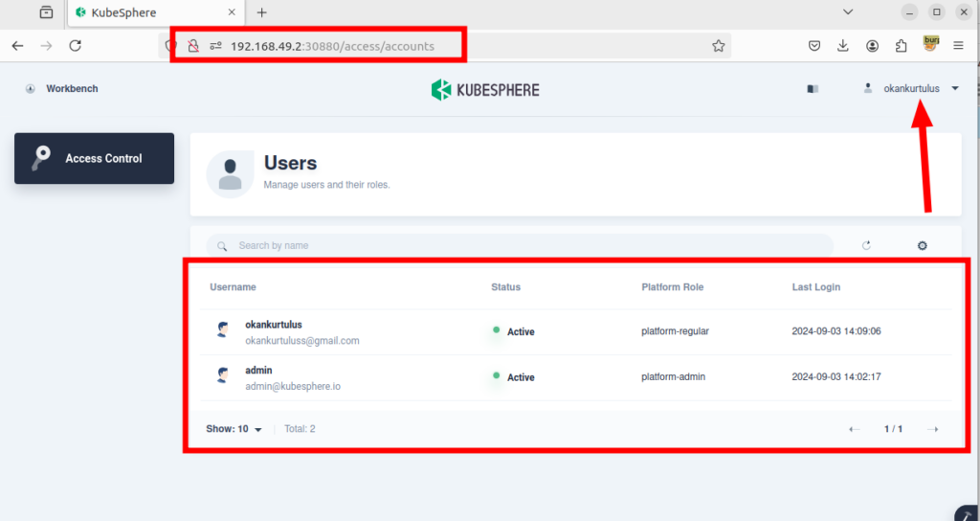Click the Username column header

[233, 287]
